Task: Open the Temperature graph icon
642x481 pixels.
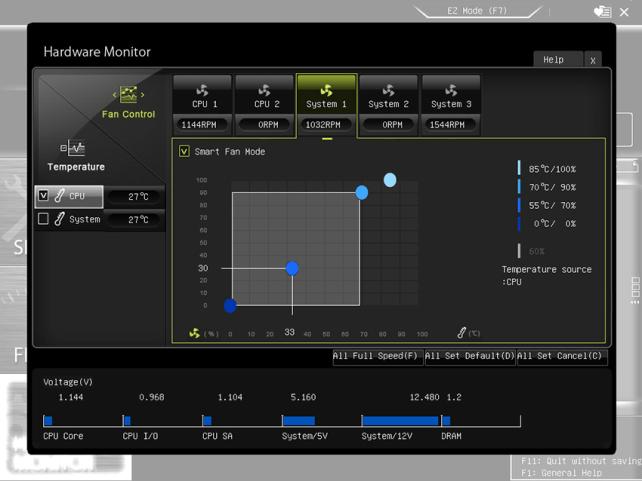Action: pyautogui.click(x=73, y=148)
